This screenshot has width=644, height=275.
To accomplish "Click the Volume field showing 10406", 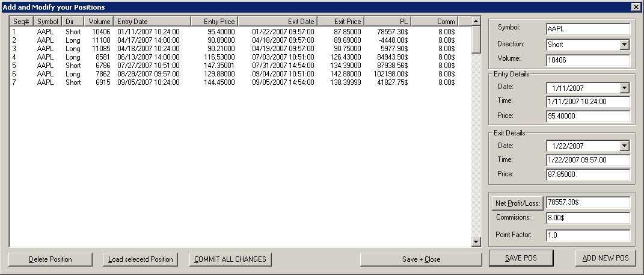I will (588, 60).
